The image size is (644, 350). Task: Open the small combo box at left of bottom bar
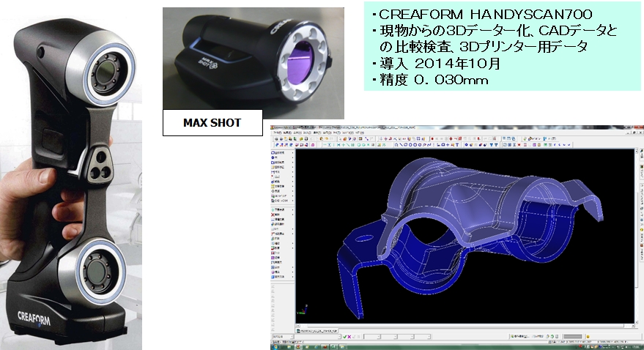coord(283,337)
